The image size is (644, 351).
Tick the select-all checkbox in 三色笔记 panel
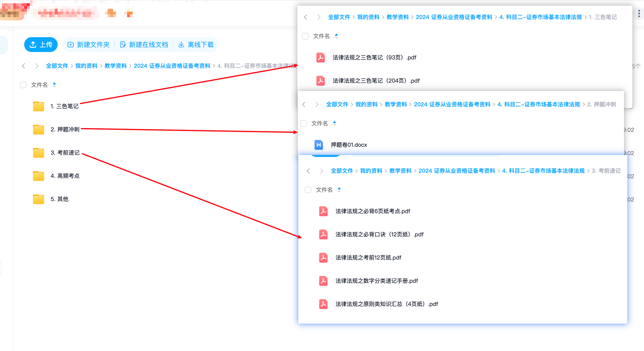coord(305,36)
